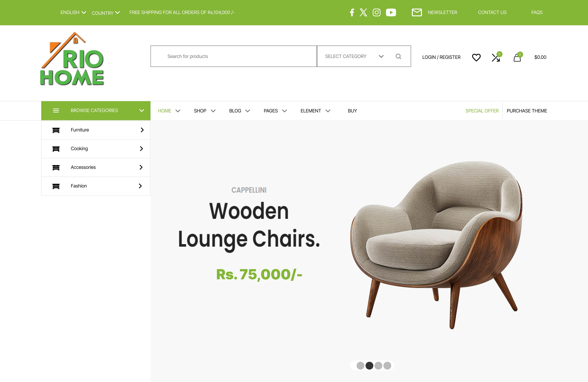Expand the Furniture category

pos(96,130)
